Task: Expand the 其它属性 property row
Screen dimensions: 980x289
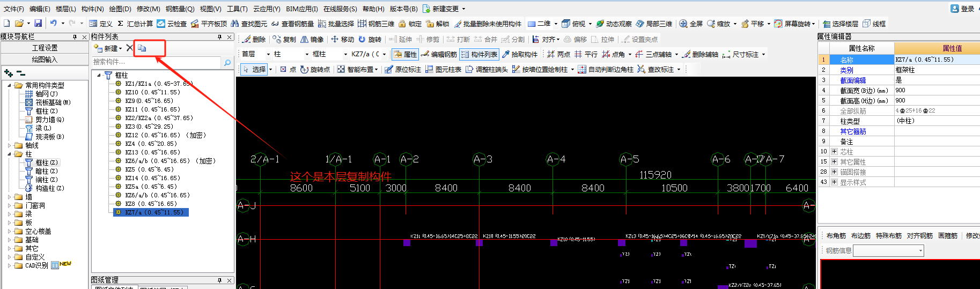Action: (x=834, y=162)
